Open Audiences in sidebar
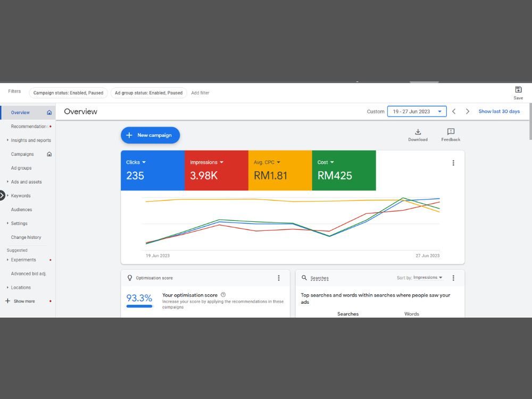532x399 pixels. (x=21, y=210)
